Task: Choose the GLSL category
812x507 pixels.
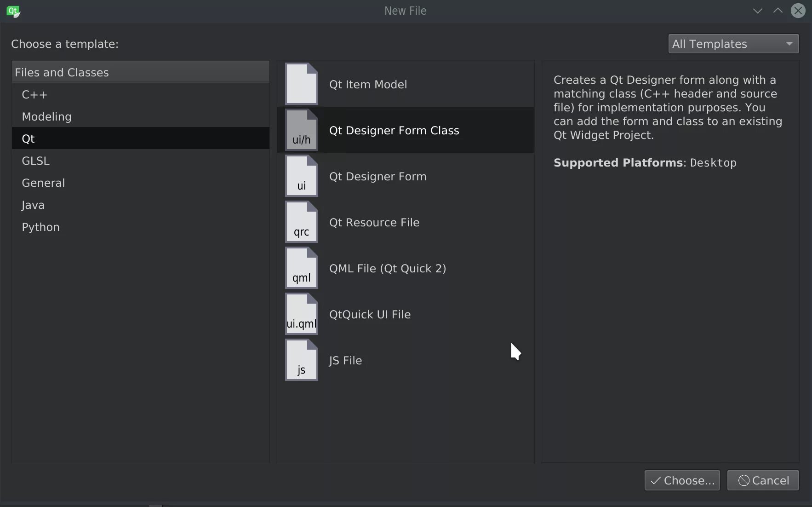Action: click(x=36, y=161)
